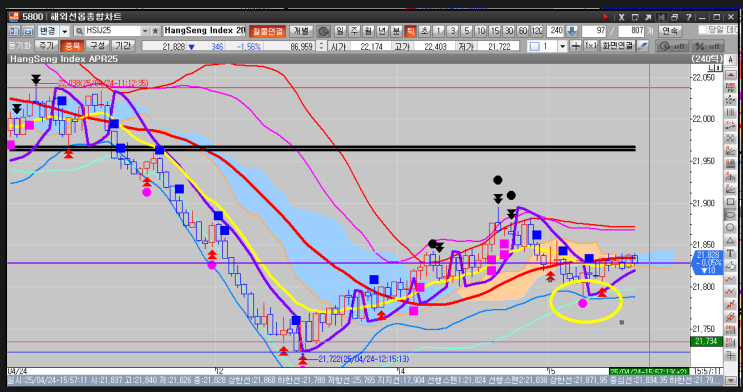Click the eraser tool icon below T

tap(730, 266)
